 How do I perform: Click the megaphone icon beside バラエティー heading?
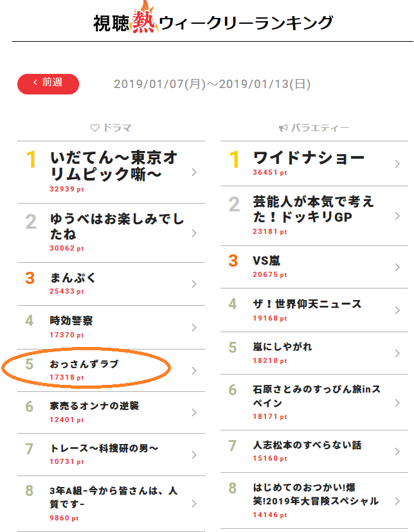coord(283,128)
